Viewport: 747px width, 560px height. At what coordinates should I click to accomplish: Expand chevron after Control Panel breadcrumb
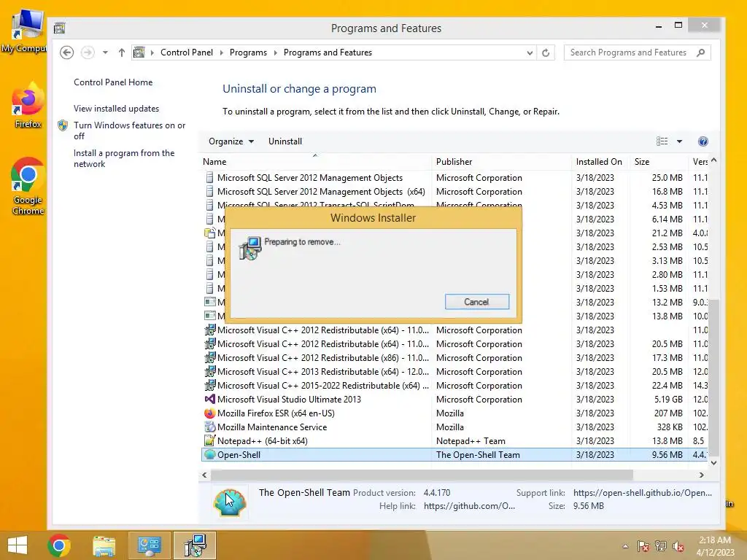222,52
